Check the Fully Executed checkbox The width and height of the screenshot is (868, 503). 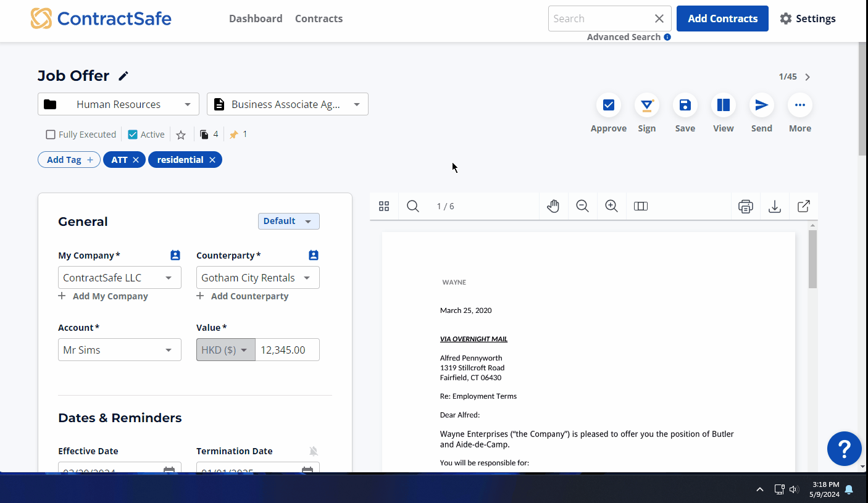(x=51, y=135)
